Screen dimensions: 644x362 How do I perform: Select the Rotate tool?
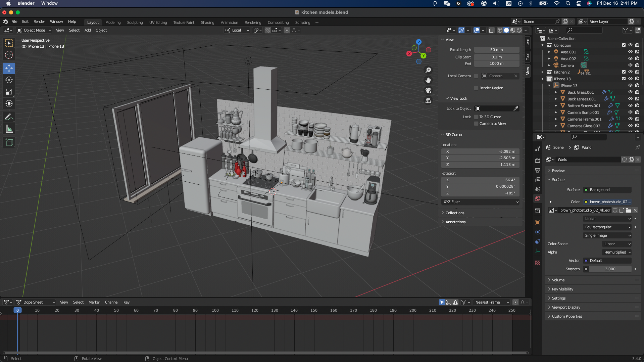[x=9, y=80]
